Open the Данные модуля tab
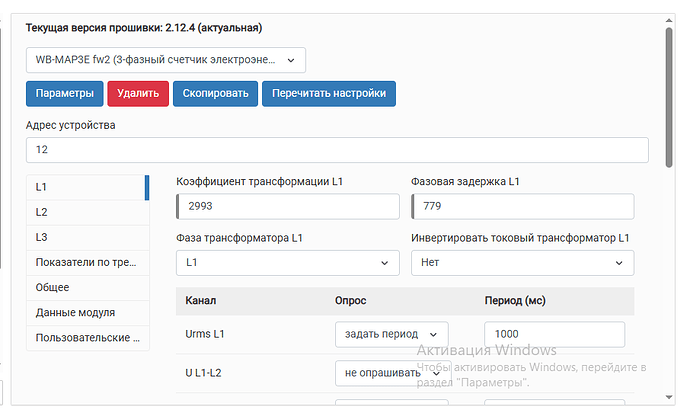Screen dimensions: 690x412 [x=88, y=313]
